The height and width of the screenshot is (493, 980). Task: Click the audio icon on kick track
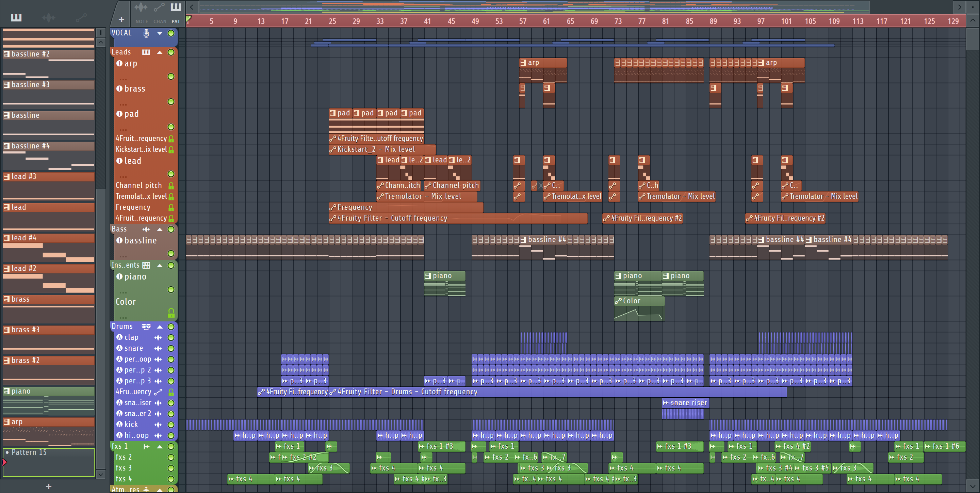[158, 425]
